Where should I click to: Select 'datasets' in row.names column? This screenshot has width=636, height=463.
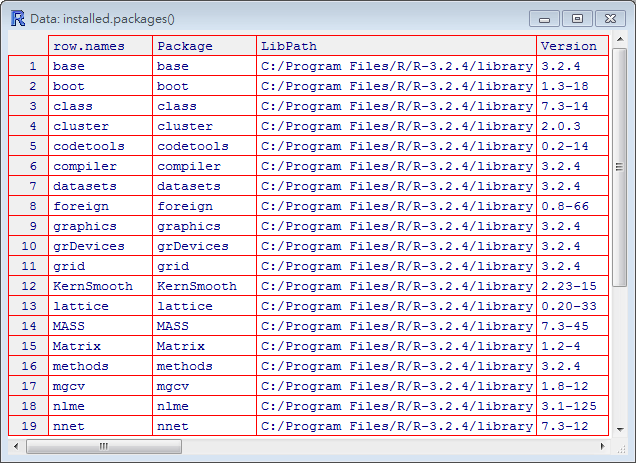(101, 186)
